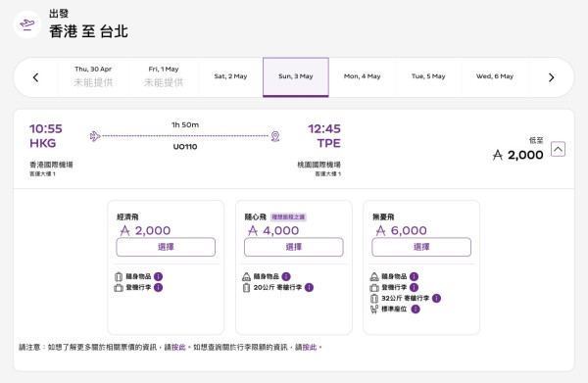Open info for 標準座位

point(416,310)
